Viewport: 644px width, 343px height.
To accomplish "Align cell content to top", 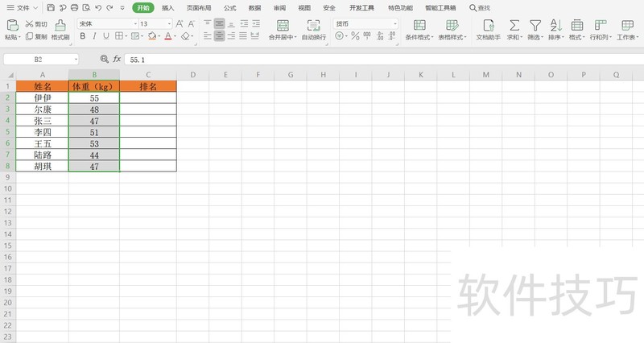I will click(x=208, y=23).
